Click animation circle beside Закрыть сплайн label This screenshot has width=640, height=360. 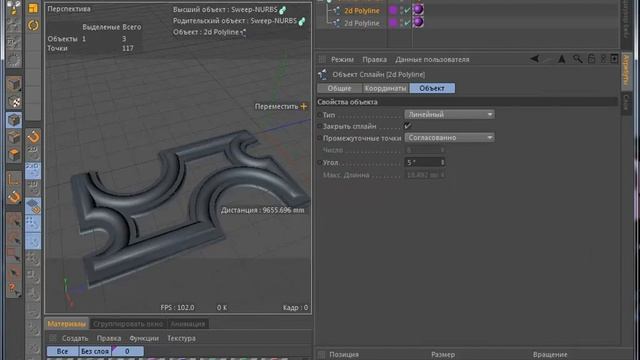(320, 127)
